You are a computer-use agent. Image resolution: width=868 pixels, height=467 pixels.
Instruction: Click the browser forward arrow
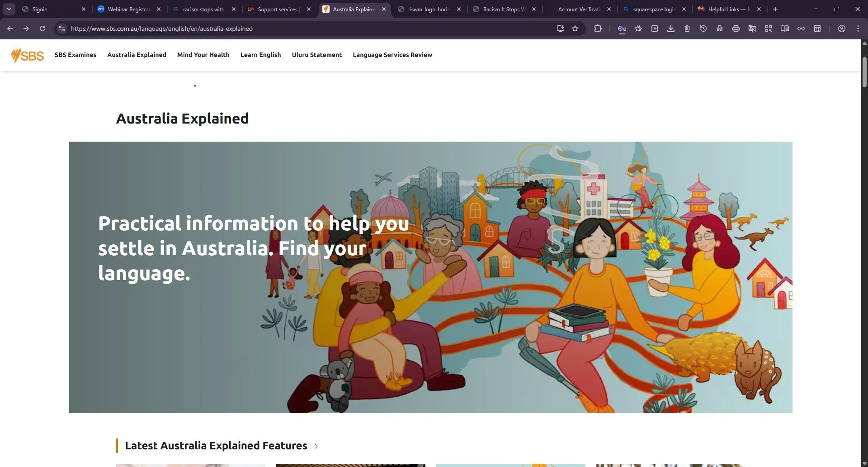[x=26, y=29]
